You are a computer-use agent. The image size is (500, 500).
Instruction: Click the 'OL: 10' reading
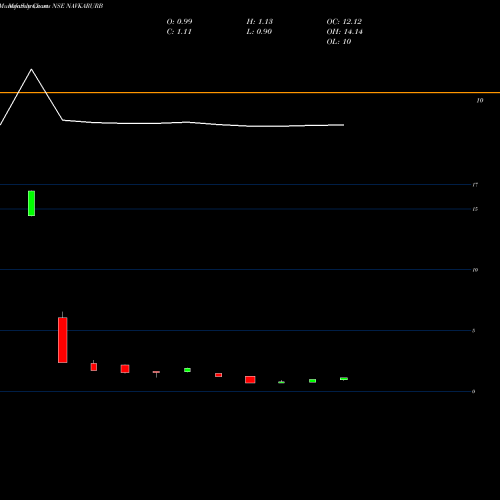point(339,41)
